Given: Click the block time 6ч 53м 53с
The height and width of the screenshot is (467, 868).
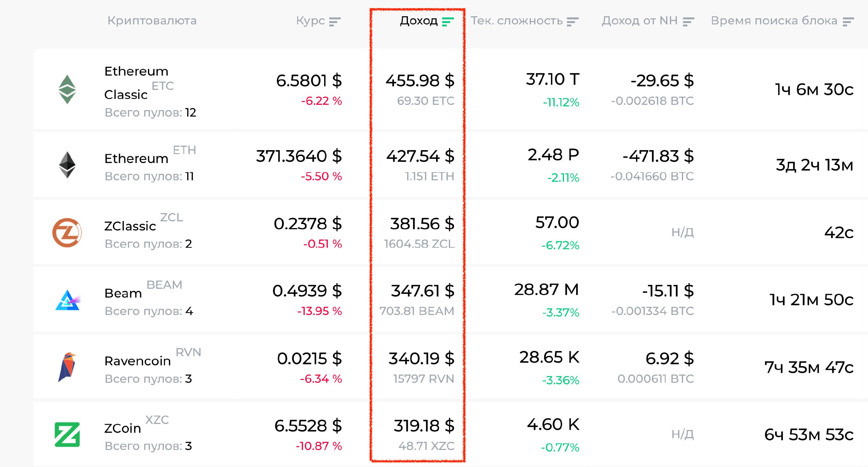Looking at the screenshot, I should coord(809,435).
